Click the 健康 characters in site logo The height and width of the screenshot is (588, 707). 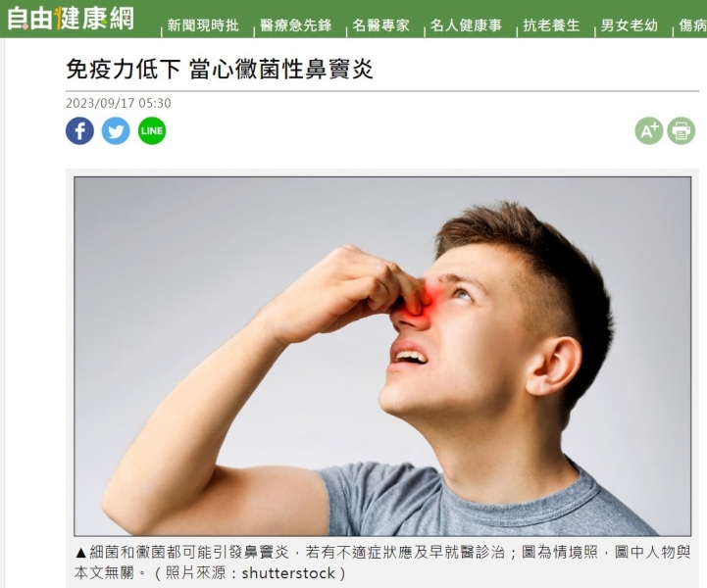coord(81,18)
